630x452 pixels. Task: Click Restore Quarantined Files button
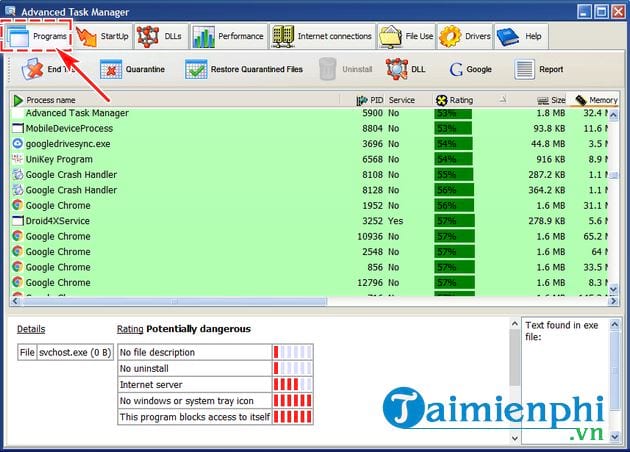pyautogui.click(x=244, y=70)
